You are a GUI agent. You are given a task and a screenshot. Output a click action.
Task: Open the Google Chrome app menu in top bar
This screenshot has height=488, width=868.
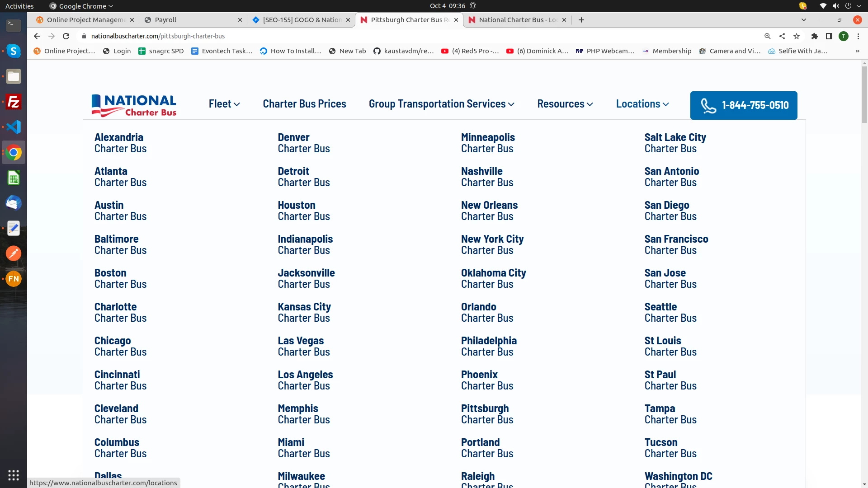[81, 6]
